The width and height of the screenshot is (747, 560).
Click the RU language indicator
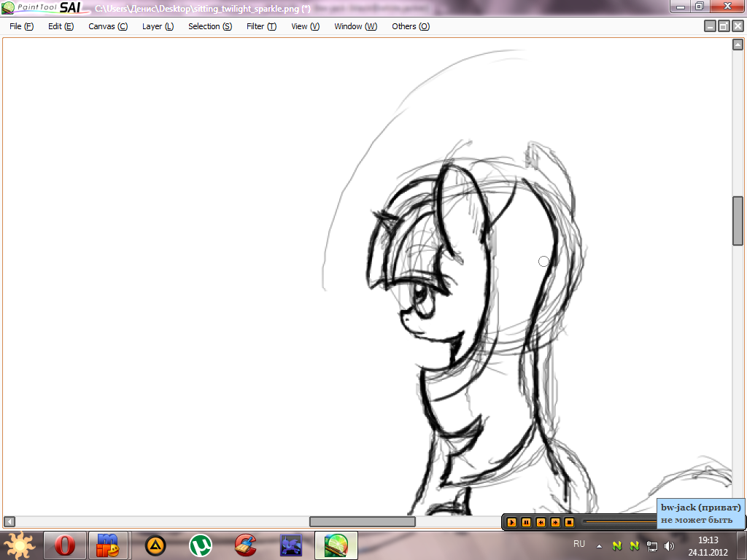coord(579,544)
